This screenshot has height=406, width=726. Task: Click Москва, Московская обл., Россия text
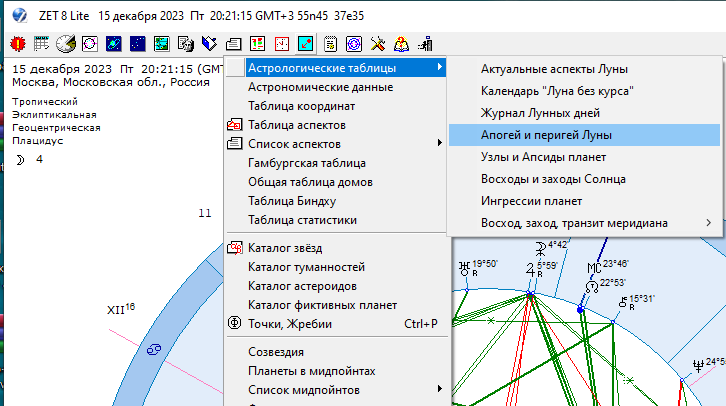111,82
